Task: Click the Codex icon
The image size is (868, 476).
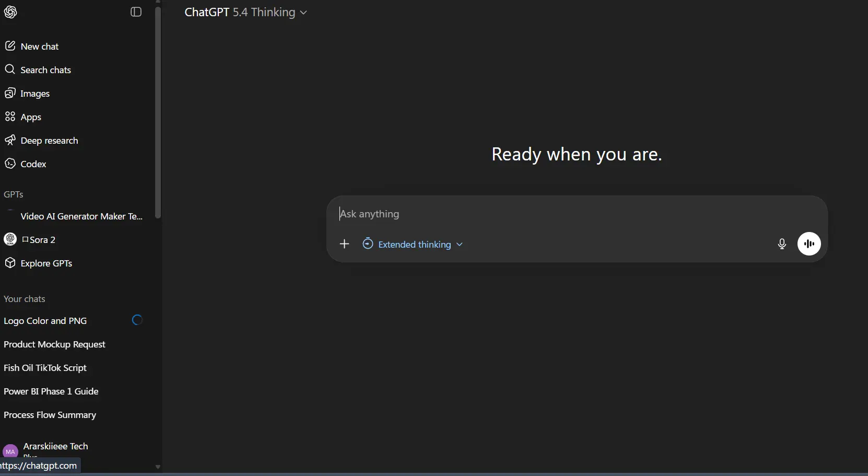Action: pos(10,164)
